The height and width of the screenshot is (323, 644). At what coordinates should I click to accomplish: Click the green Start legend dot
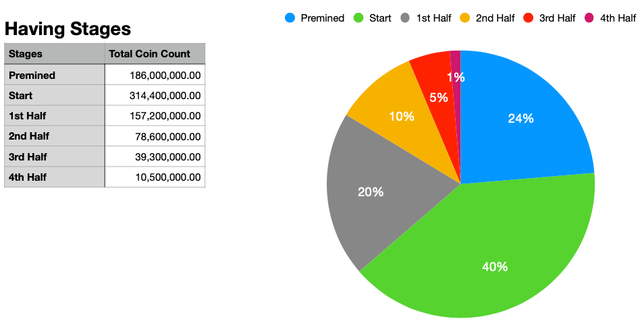pos(358,18)
